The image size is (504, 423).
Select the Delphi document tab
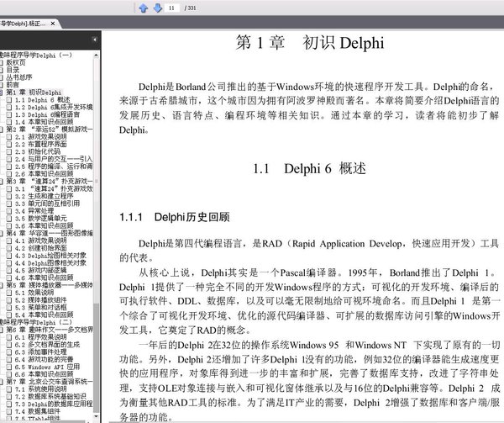pos(24,22)
